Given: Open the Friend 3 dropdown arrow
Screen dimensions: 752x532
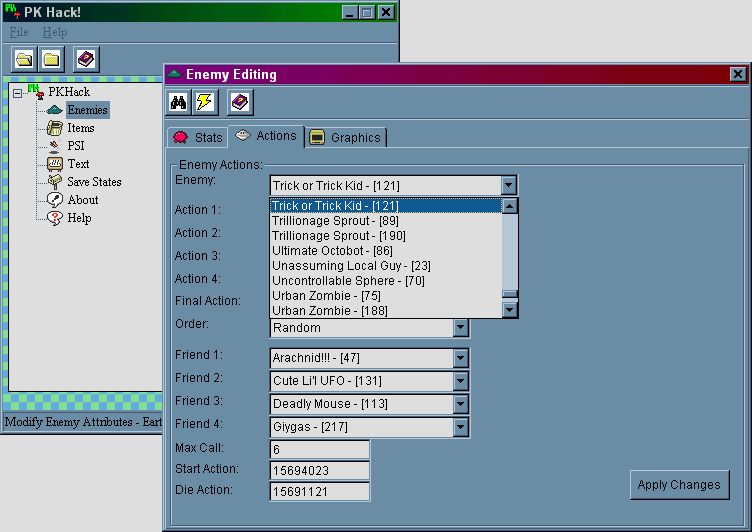Looking at the screenshot, I should pos(460,404).
